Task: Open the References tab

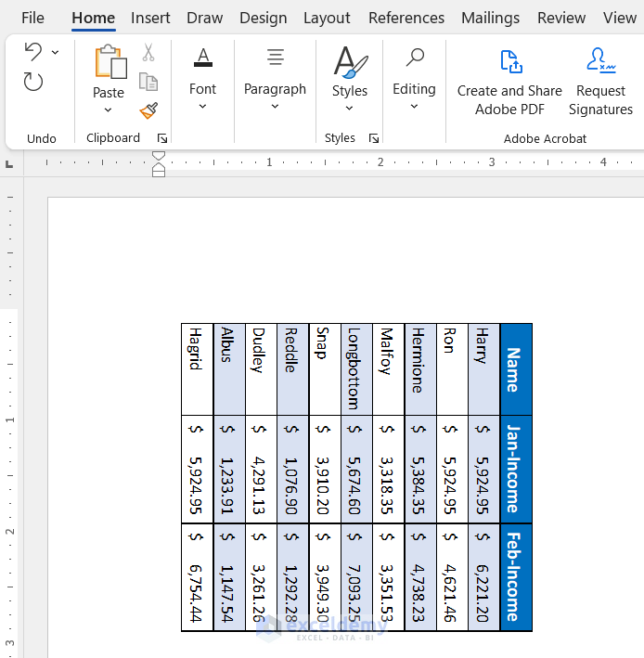Action: (x=406, y=18)
